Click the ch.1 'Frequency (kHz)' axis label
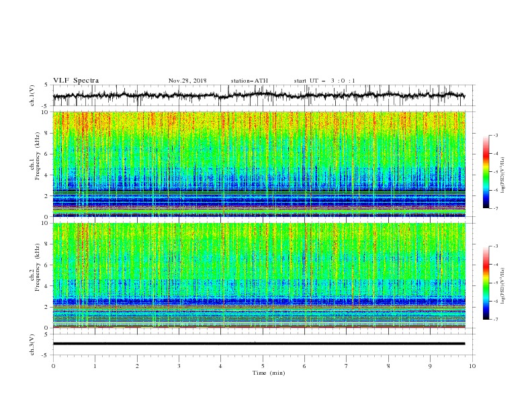532x411 pixels. tap(38, 156)
